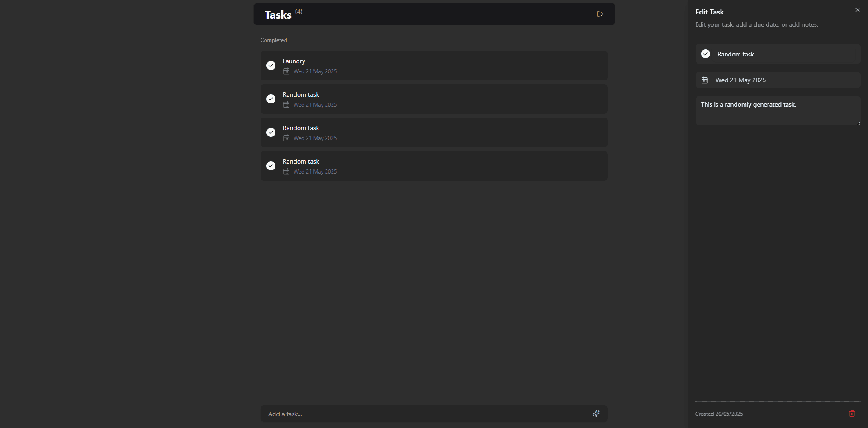Image resolution: width=868 pixels, height=428 pixels.
Task: Uncheck the Laundry task checkmark
Action: click(271, 66)
